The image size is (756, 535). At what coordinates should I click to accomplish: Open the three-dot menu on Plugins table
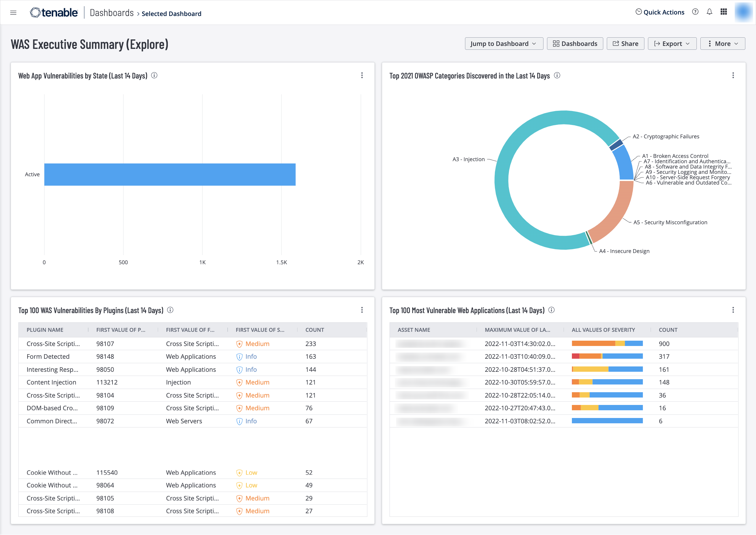pos(362,310)
